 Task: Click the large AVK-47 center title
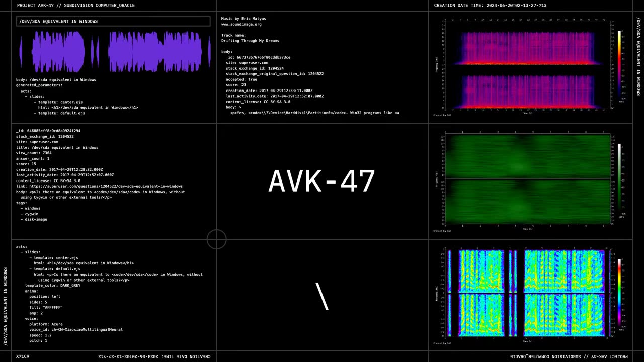click(x=322, y=181)
